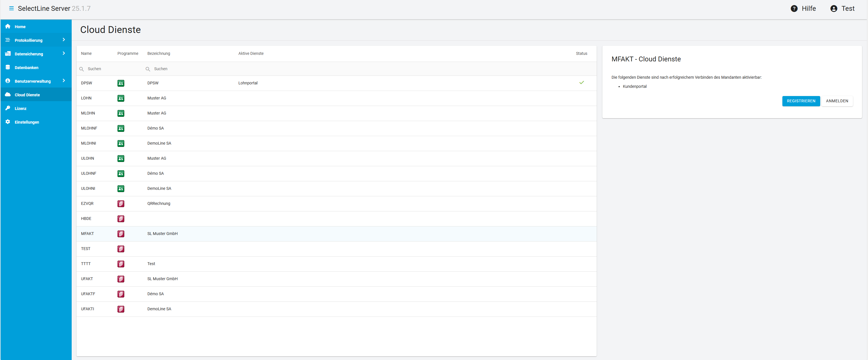Click the green program icon for ULOHNI
This screenshot has height=360, width=868.
[x=121, y=189]
